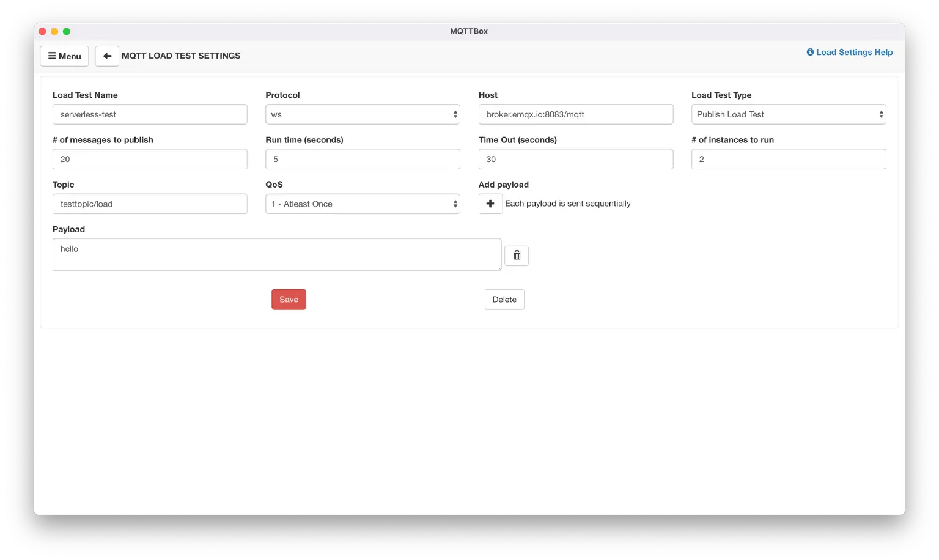
Task: Open the QoS dropdown
Action: point(363,204)
